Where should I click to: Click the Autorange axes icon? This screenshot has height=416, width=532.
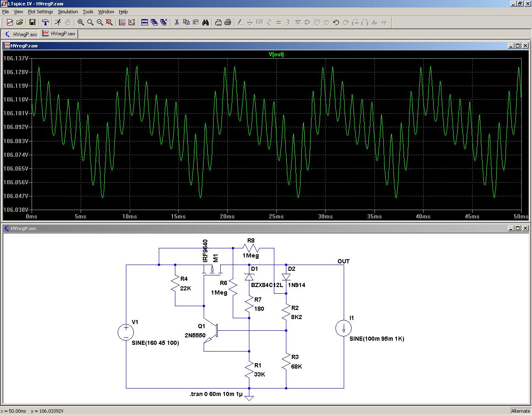[x=132, y=22]
